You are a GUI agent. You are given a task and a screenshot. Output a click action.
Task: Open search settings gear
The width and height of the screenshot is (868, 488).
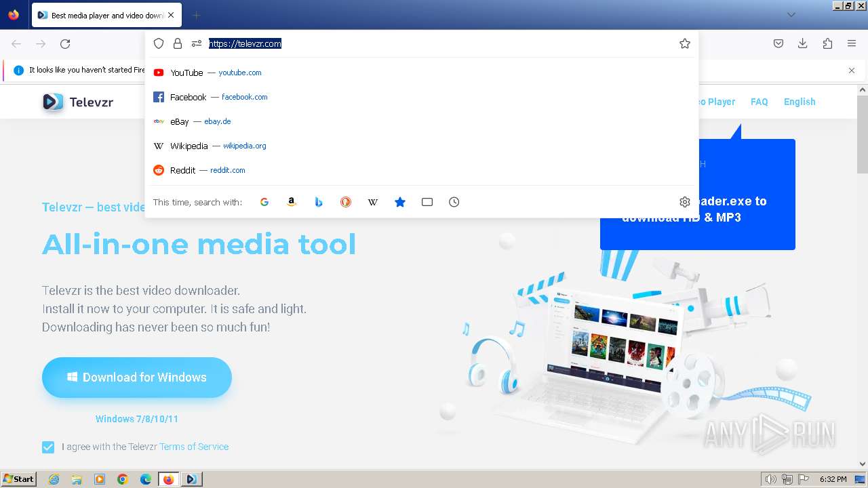[x=685, y=202]
